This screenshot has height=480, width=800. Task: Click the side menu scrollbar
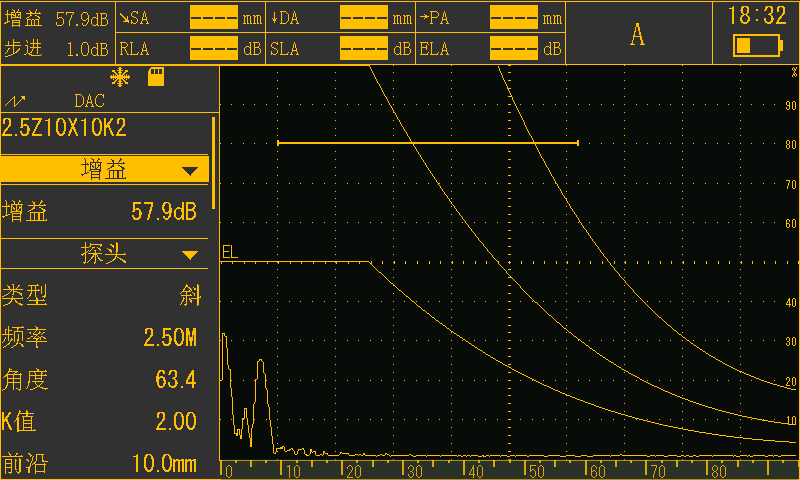coord(213,163)
